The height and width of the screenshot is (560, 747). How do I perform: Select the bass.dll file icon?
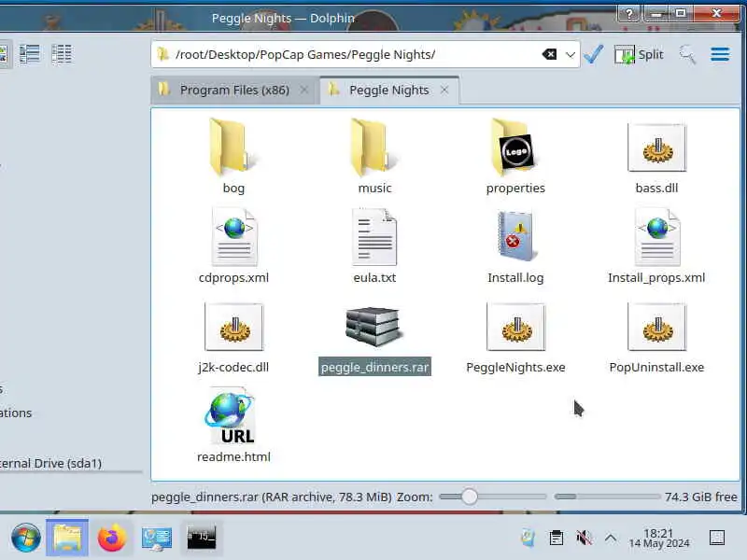pyautogui.click(x=656, y=147)
